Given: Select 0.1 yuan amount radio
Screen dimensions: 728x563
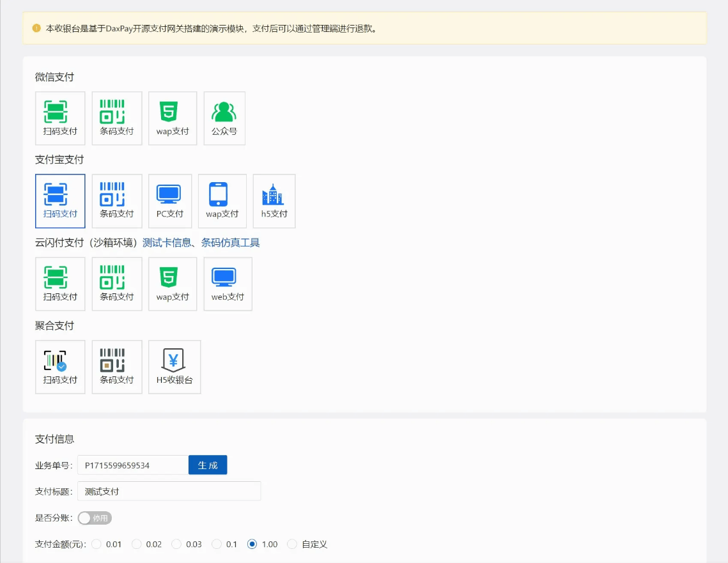Looking at the screenshot, I should pos(217,544).
